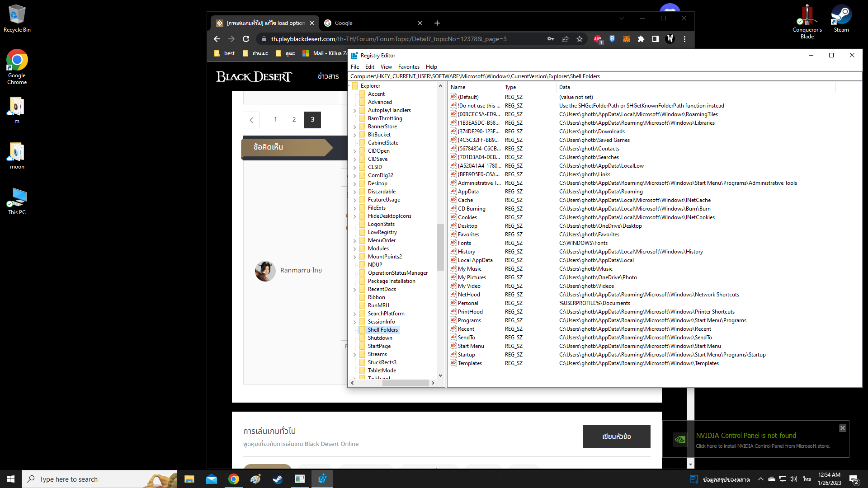Click the Registry Editor taskbar icon

[322, 479]
